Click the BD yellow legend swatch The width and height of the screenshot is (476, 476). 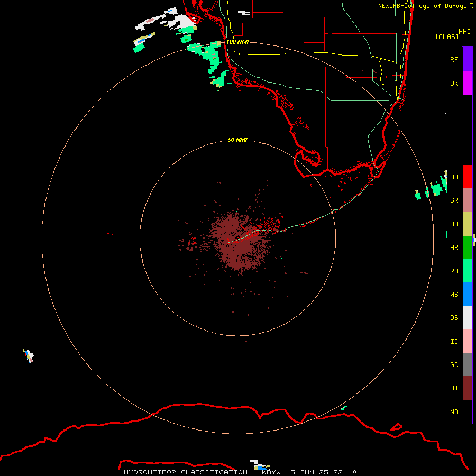[467, 224]
